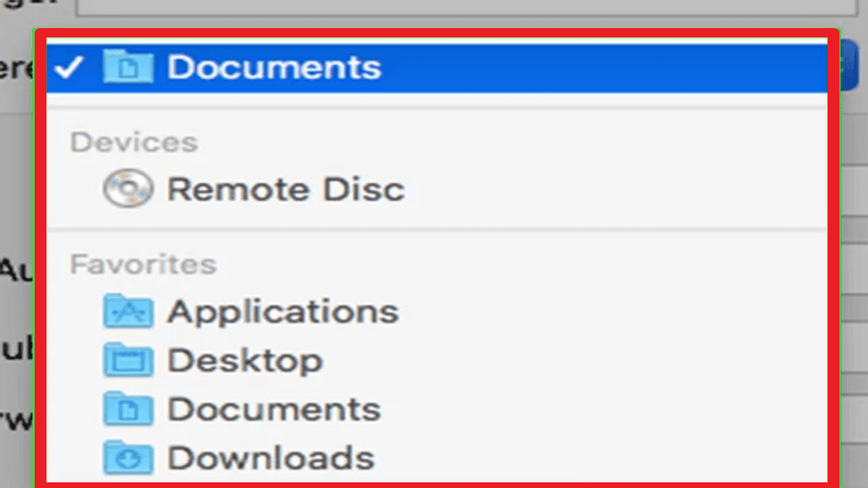Choose the Desktop label in Favorites
This screenshot has height=488, width=868.
pos(245,360)
